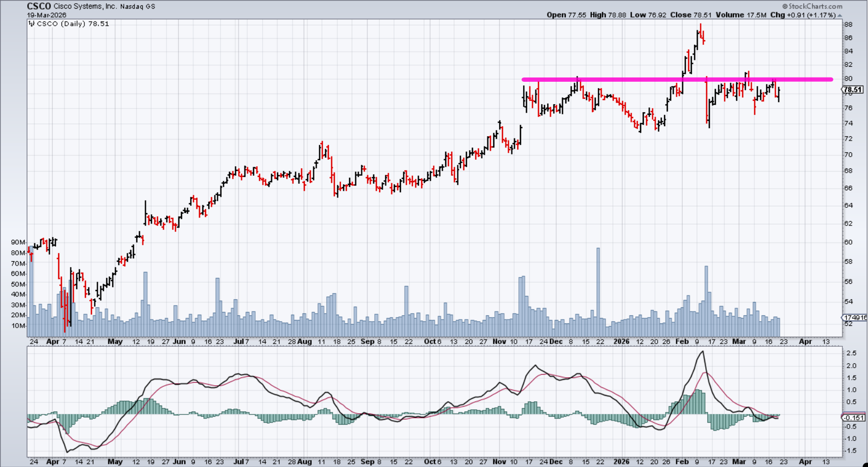
Task: Click the Low 76.92 value
Action: tap(648, 15)
